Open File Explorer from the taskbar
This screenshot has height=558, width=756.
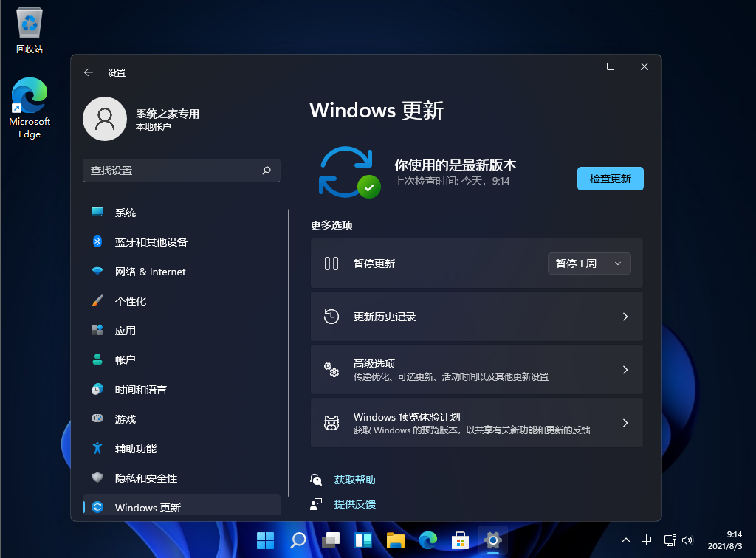click(x=396, y=540)
